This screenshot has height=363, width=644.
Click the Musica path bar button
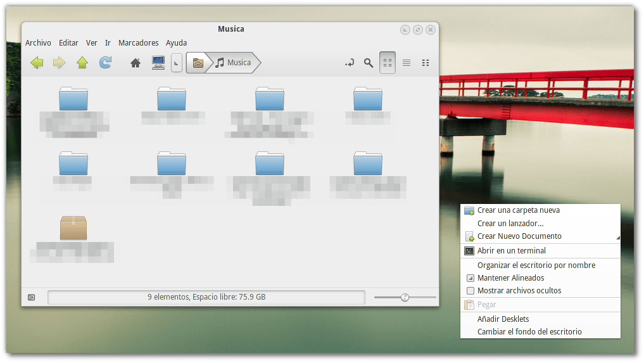234,63
